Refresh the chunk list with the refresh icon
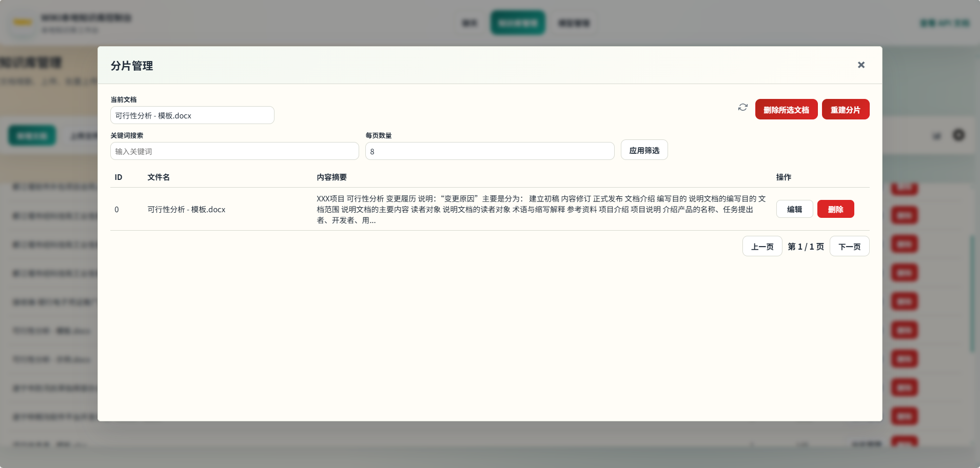The image size is (980, 468). pyautogui.click(x=742, y=108)
